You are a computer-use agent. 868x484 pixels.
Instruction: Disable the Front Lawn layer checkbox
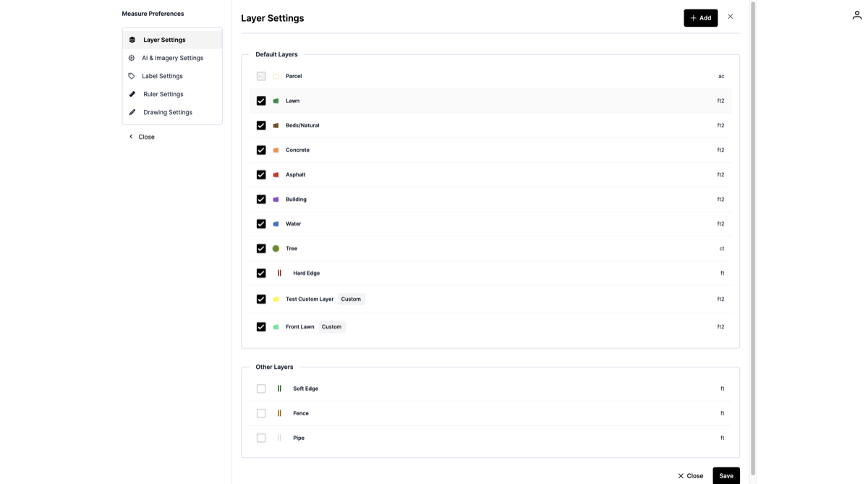(261, 327)
